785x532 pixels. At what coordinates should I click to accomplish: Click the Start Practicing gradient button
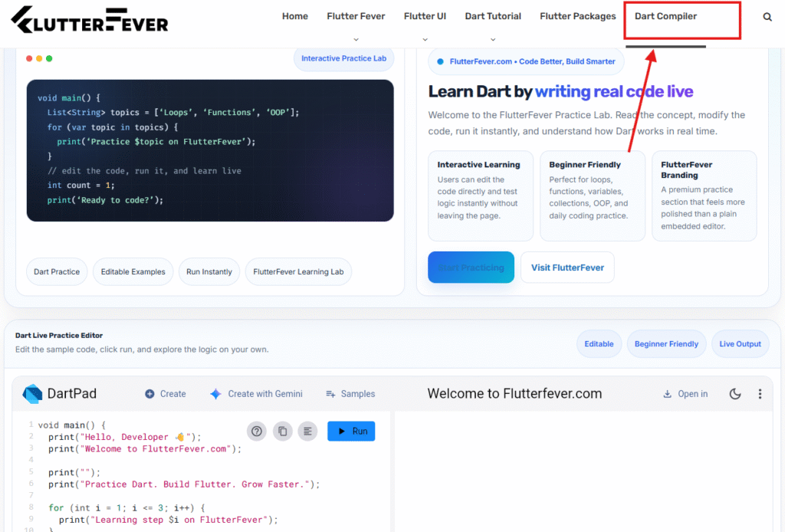[471, 268]
